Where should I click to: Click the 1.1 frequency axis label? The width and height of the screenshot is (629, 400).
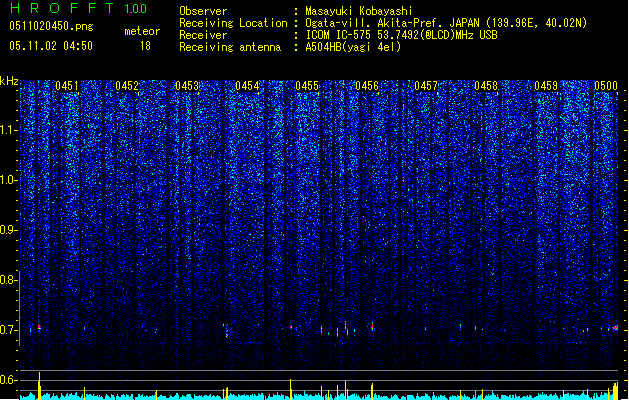(x=9, y=130)
